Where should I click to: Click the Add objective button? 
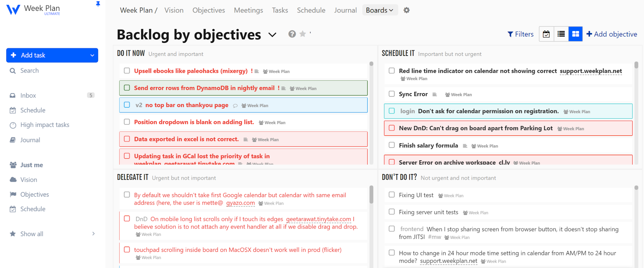tap(612, 34)
